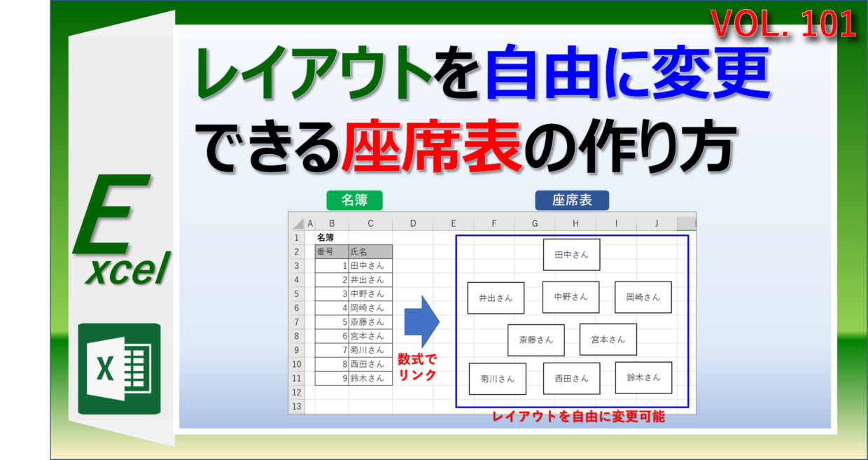Select column header B
The image size is (868, 460).
[x=332, y=223]
